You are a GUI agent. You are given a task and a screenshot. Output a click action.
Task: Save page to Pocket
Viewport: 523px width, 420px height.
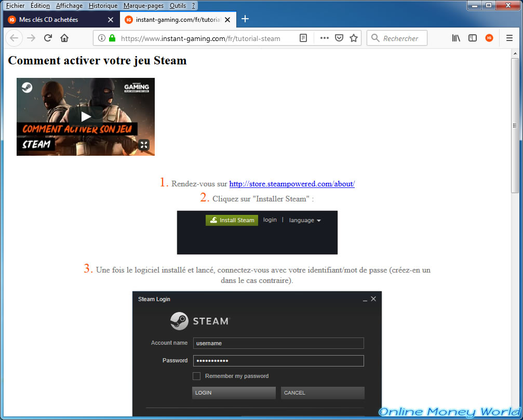point(339,38)
